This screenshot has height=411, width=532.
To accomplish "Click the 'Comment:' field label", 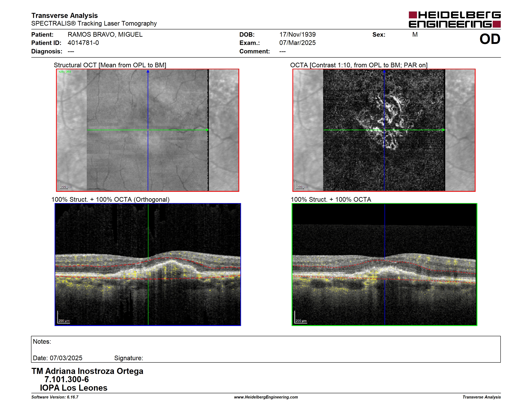I will [x=255, y=51].
